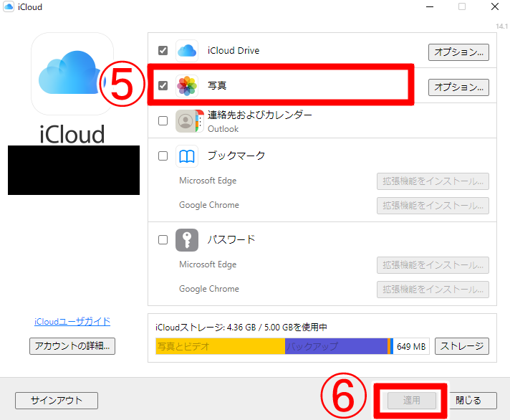Click the サインアウト button
The image size is (510, 420).
(x=57, y=401)
